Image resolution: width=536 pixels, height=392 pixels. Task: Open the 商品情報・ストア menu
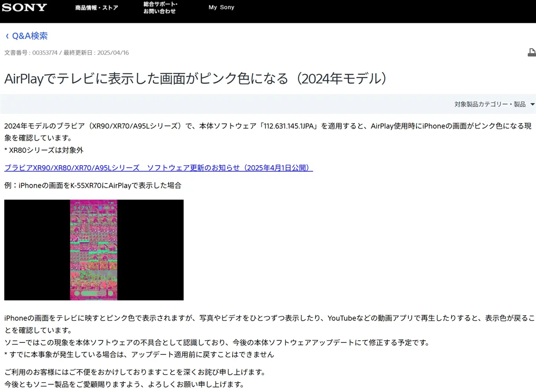97,8
